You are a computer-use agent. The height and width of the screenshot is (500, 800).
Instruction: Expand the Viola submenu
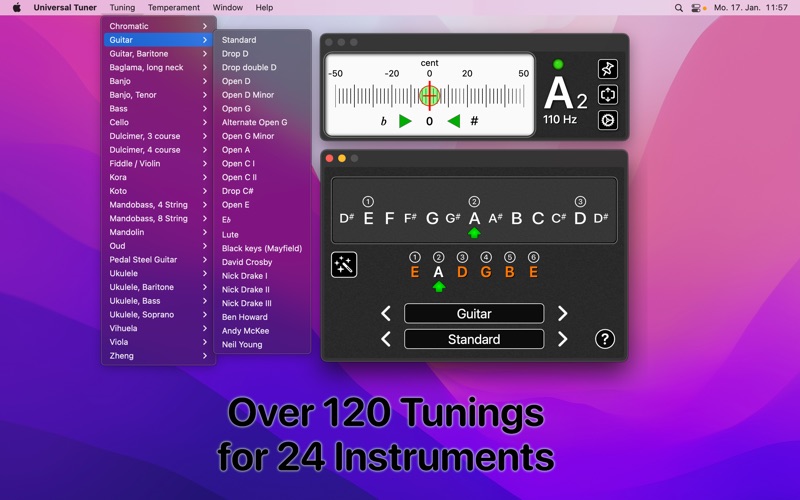point(158,342)
